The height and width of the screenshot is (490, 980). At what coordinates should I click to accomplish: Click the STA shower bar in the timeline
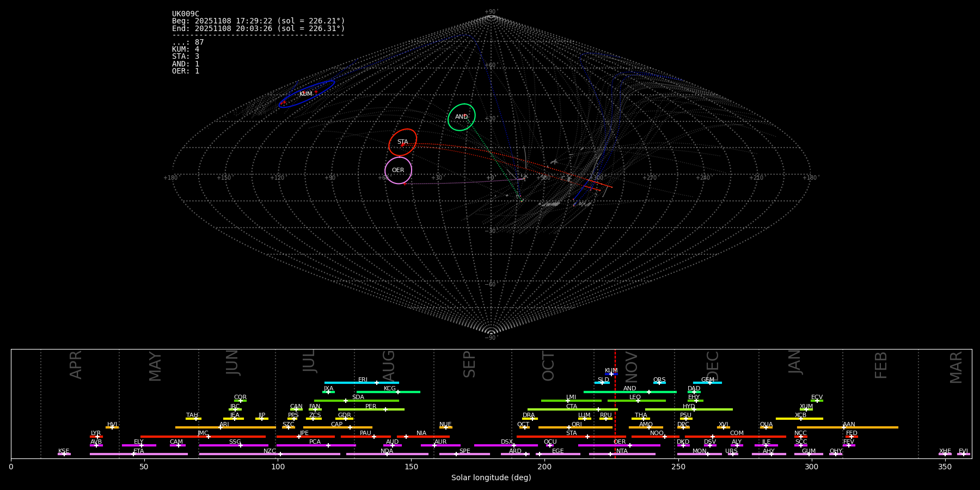(x=571, y=436)
